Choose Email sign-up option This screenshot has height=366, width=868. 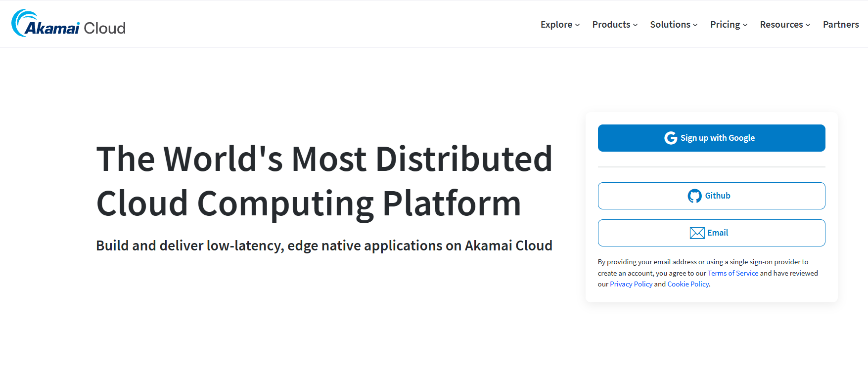tap(711, 233)
